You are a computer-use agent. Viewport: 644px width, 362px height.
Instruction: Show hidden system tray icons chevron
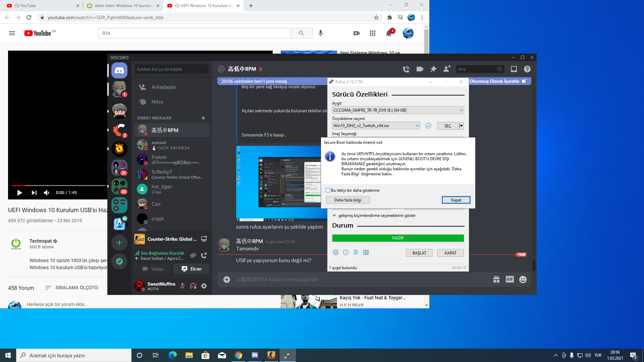[x=556, y=355]
